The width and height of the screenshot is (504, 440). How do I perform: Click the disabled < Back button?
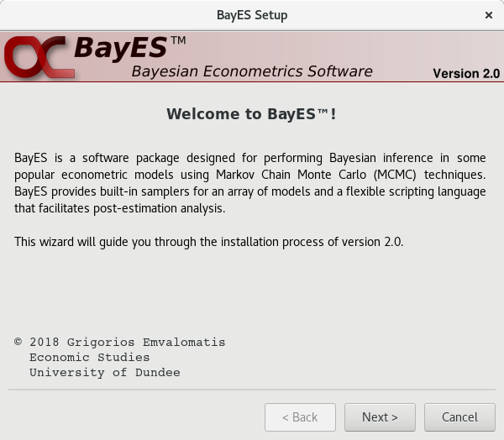point(300,417)
